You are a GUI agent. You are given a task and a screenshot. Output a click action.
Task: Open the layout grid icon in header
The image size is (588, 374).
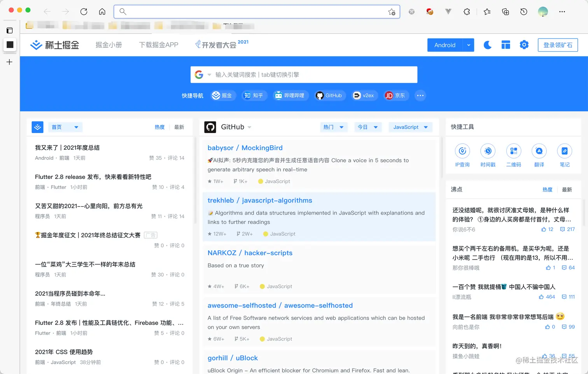[x=506, y=45]
